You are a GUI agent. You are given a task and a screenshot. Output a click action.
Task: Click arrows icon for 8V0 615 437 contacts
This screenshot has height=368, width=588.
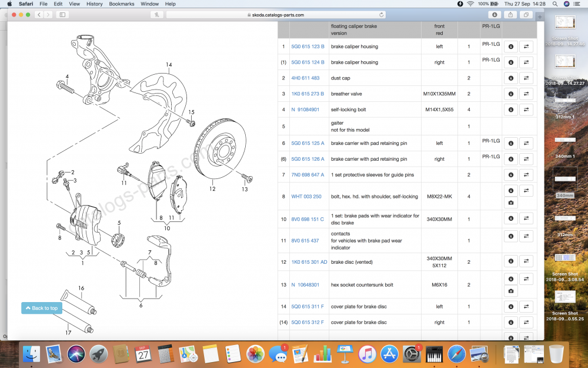click(526, 236)
